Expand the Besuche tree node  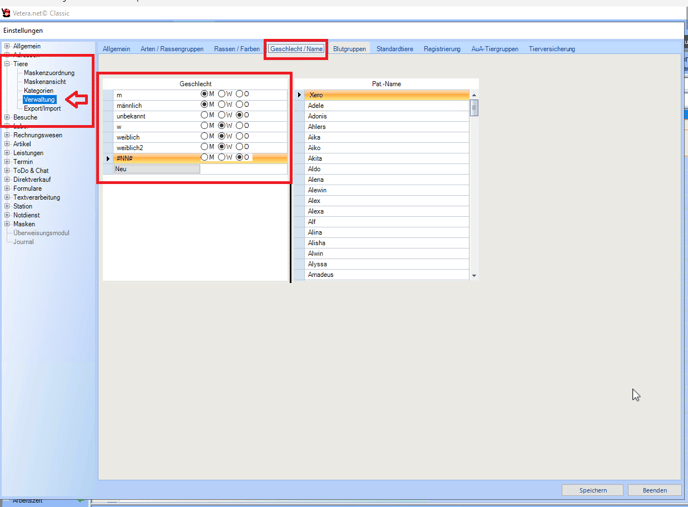pyautogui.click(x=7, y=117)
